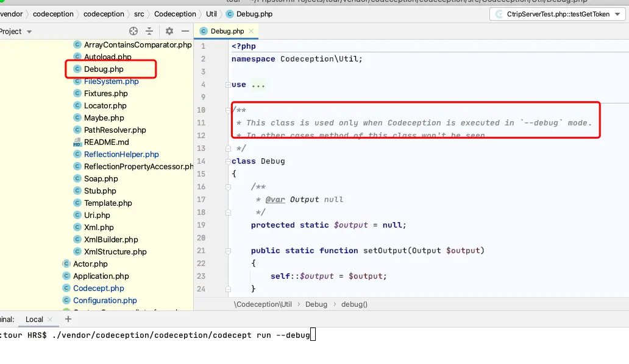The width and height of the screenshot is (629, 364).
Task: Open Template.php in the project tree
Action: 108,203
